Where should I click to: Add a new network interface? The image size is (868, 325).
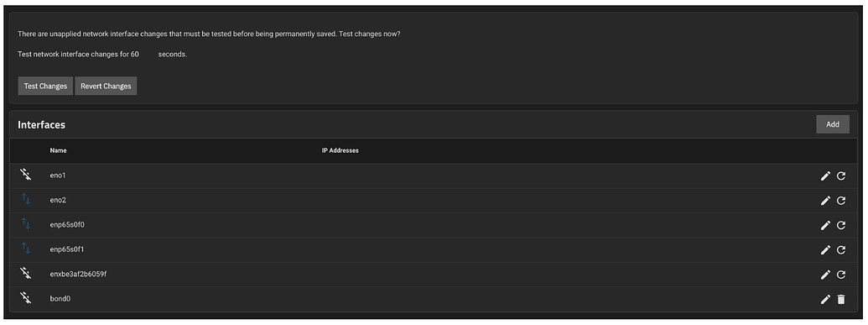click(833, 124)
